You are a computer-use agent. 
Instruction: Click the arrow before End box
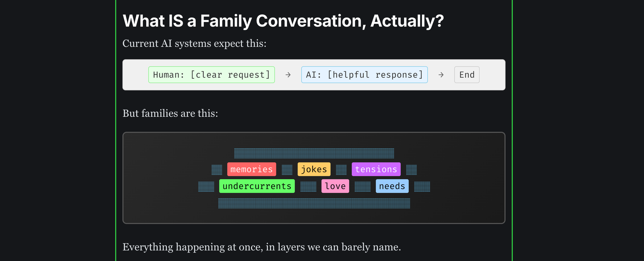tap(441, 75)
